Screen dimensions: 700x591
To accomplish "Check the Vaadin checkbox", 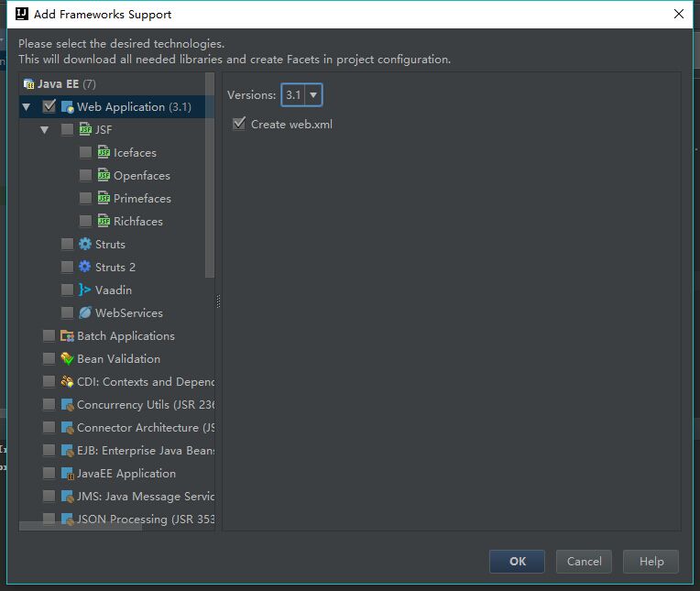I will [67, 290].
